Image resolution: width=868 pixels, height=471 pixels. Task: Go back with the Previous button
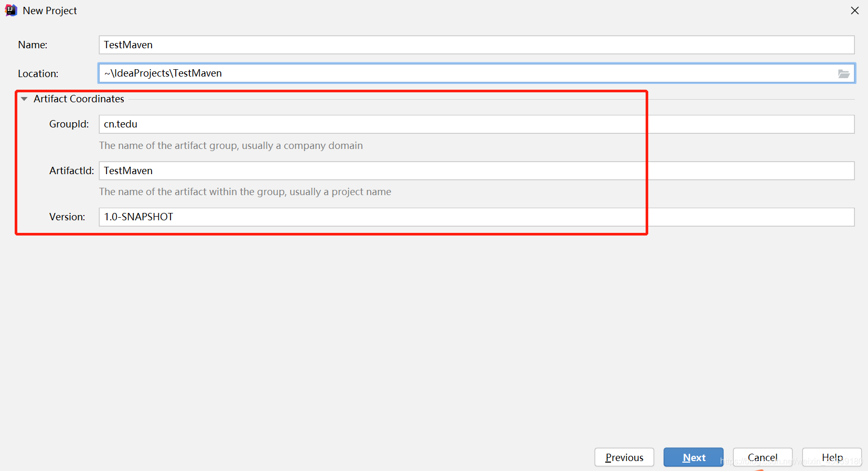[x=624, y=457]
